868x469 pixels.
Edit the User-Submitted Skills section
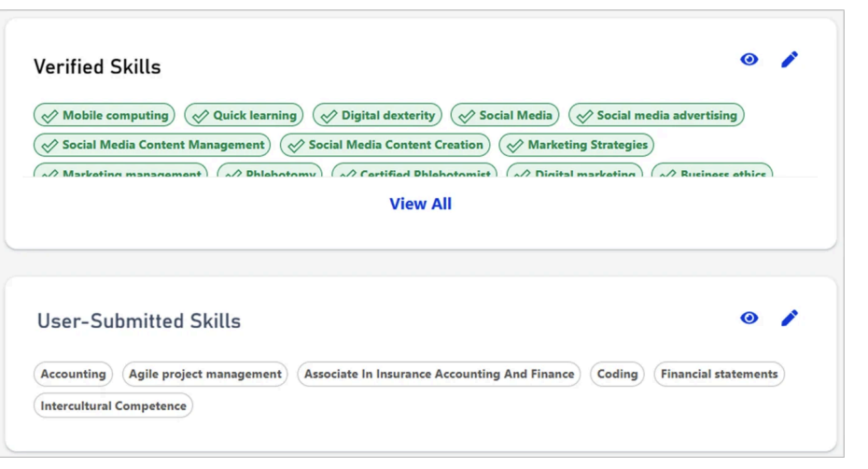790,319
